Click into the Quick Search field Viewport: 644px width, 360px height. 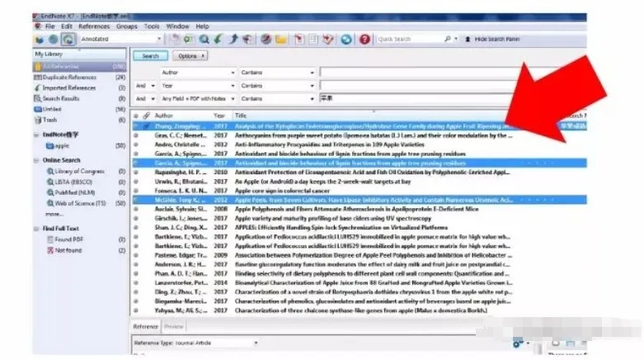(x=408, y=39)
